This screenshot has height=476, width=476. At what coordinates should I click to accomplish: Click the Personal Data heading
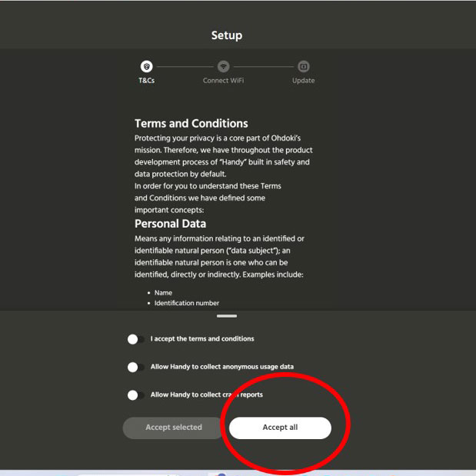coord(170,224)
